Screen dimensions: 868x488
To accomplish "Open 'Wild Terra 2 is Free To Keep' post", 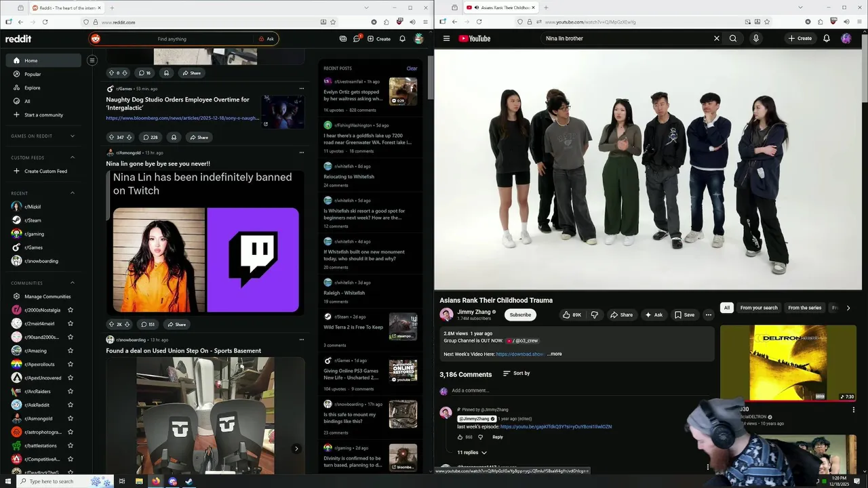I will point(353,327).
